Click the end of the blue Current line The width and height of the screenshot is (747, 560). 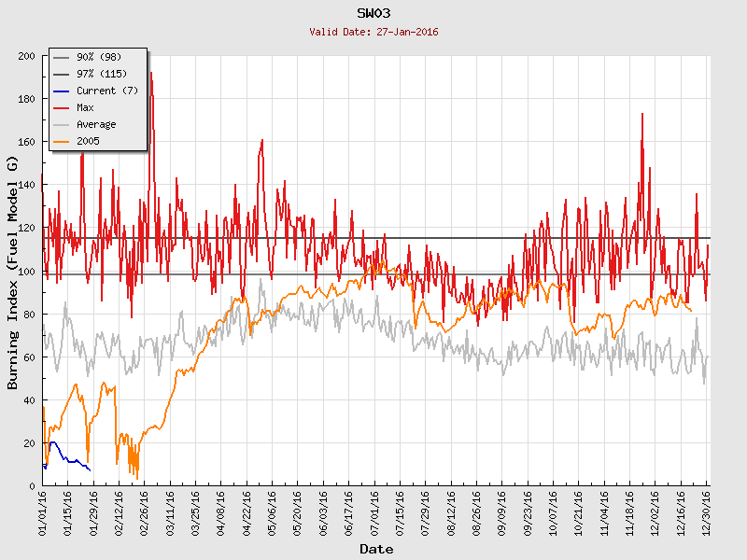coord(90,469)
